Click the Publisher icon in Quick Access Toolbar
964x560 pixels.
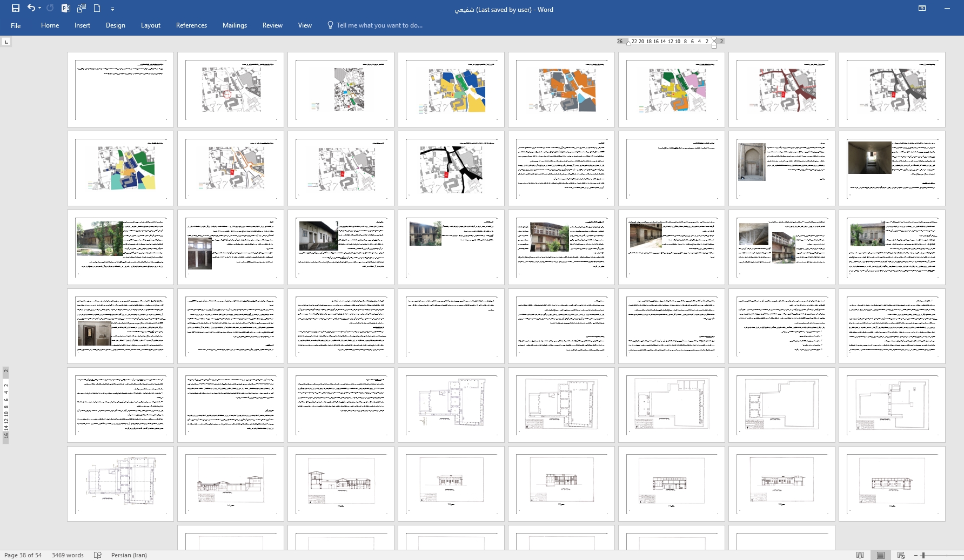pyautogui.click(x=66, y=8)
